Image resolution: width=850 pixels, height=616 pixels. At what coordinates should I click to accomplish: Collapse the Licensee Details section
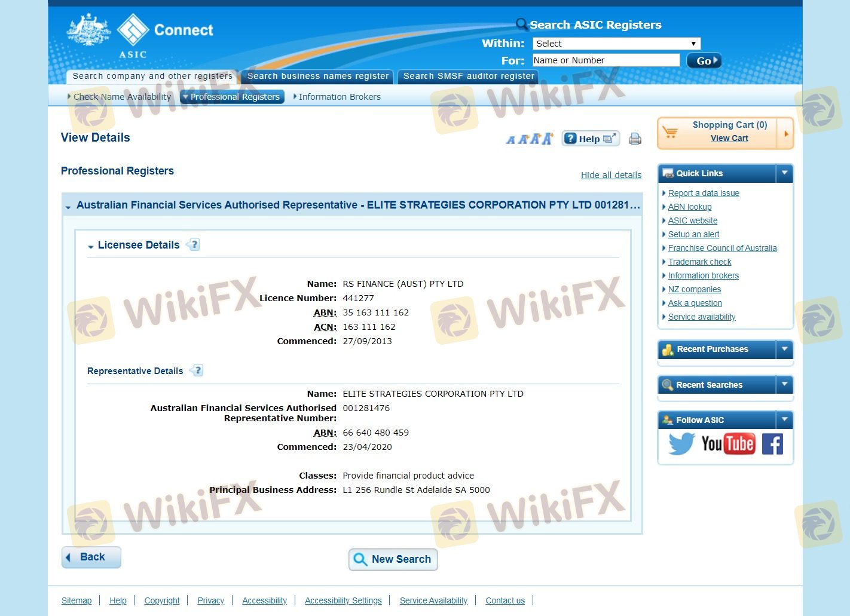(x=91, y=246)
